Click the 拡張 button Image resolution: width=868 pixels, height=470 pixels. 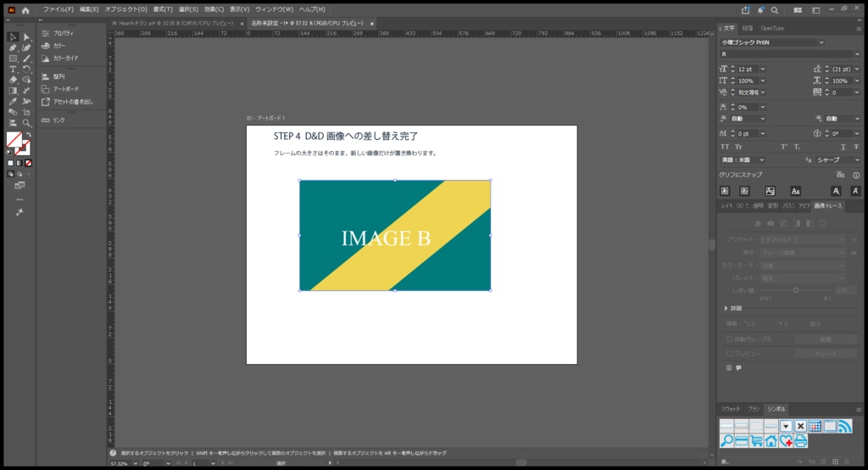pyautogui.click(x=826, y=339)
